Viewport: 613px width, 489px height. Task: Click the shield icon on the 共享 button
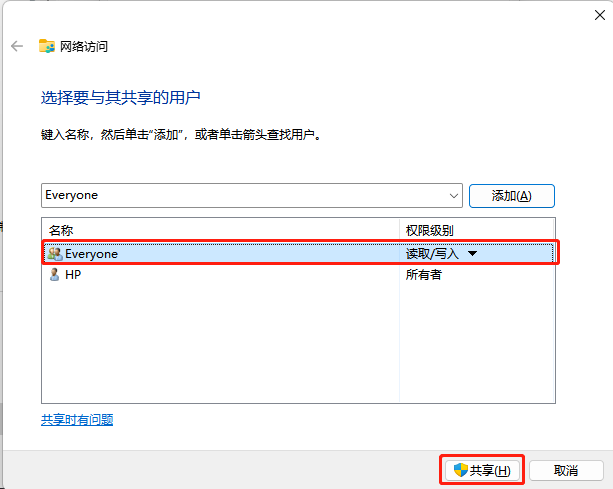460,470
